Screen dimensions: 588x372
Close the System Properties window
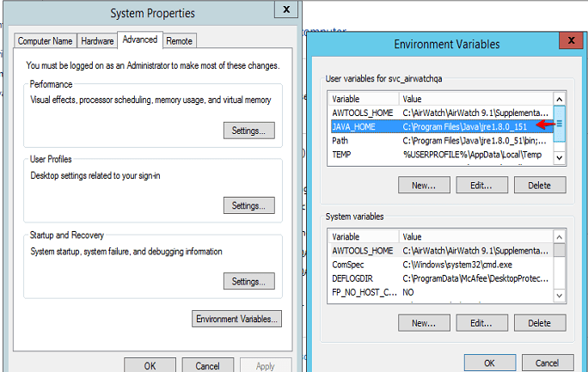(284, 10)
